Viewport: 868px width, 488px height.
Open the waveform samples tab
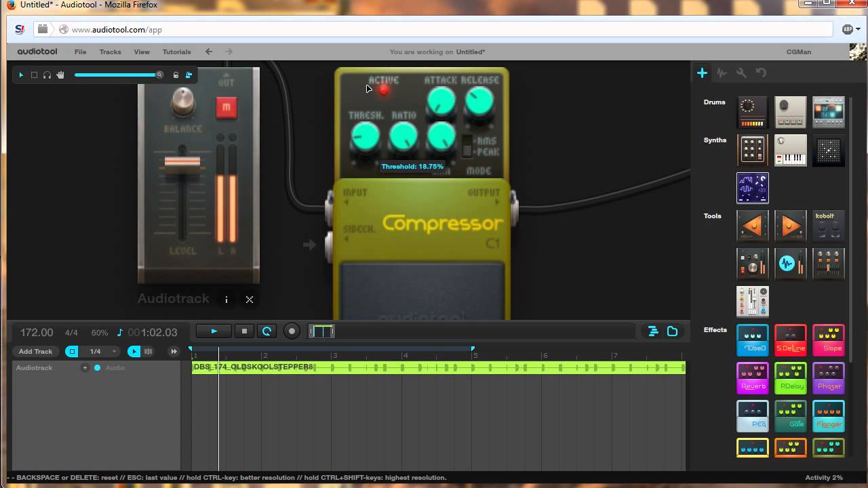point(722,73)
